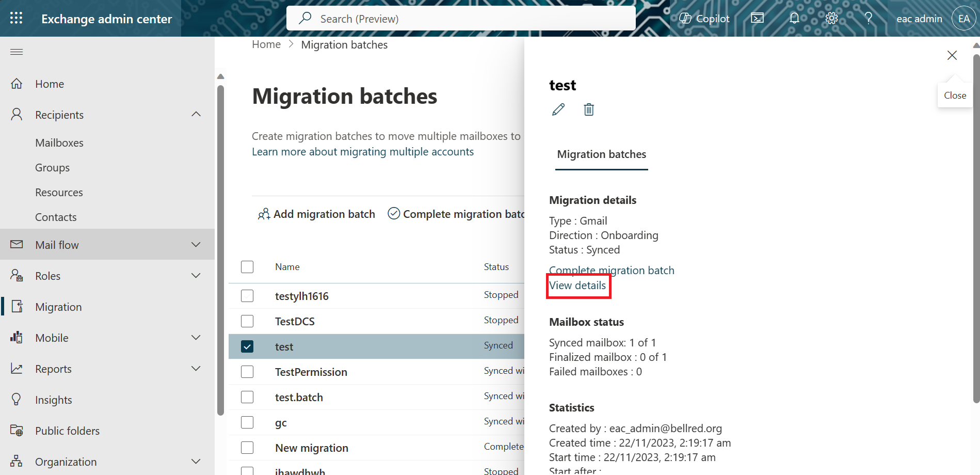Open the settings gear
This screenshot has height=475, width=980.
point(831,18)
